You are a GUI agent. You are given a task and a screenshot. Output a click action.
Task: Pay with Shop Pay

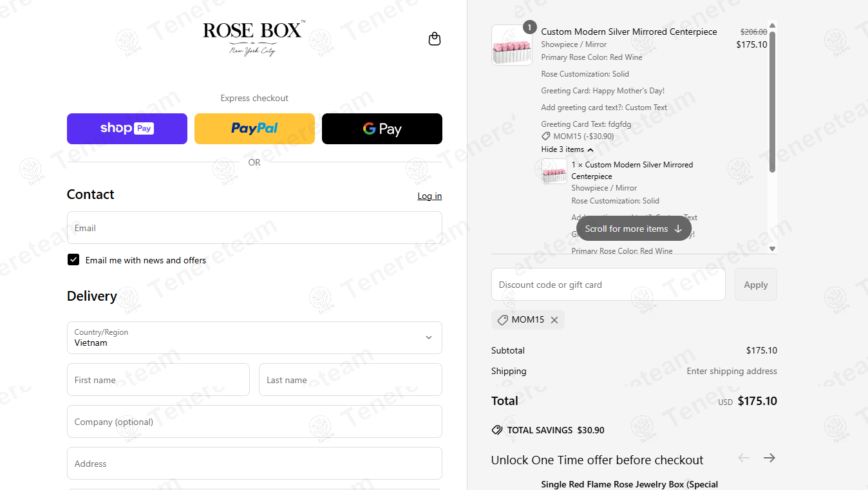127,129
